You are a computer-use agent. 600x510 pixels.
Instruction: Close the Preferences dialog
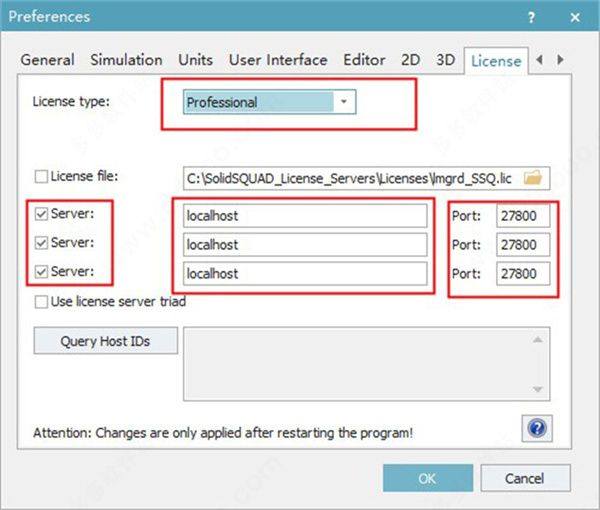[575, 17]
